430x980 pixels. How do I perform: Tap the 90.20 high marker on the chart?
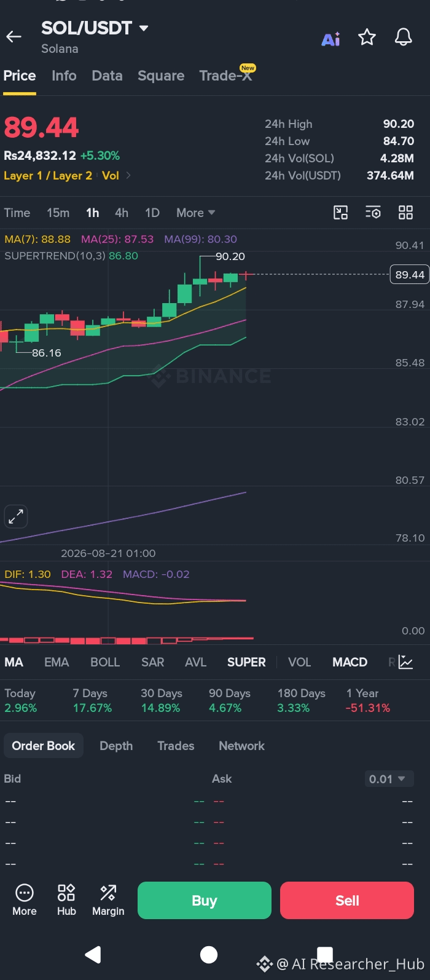point(230,256)
